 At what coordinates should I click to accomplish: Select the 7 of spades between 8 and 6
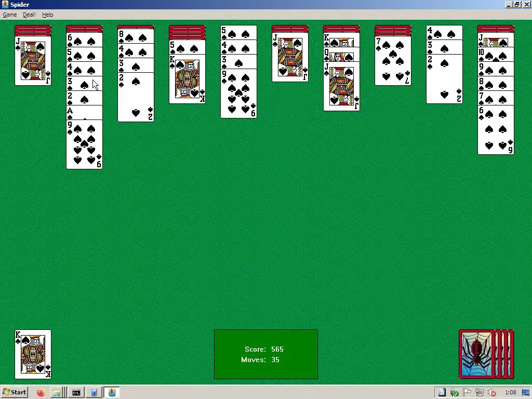pyautogui.click(x=496, y=98)
